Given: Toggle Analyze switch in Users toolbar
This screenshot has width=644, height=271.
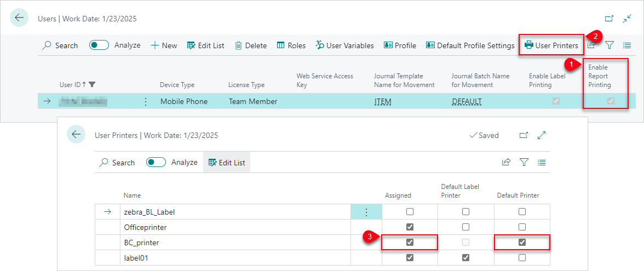Looking at the screenshot, I should (99, 45).
